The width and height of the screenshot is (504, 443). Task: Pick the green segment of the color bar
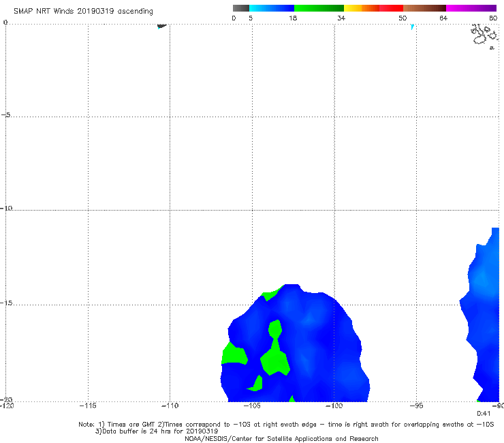(x=319, y=8)
